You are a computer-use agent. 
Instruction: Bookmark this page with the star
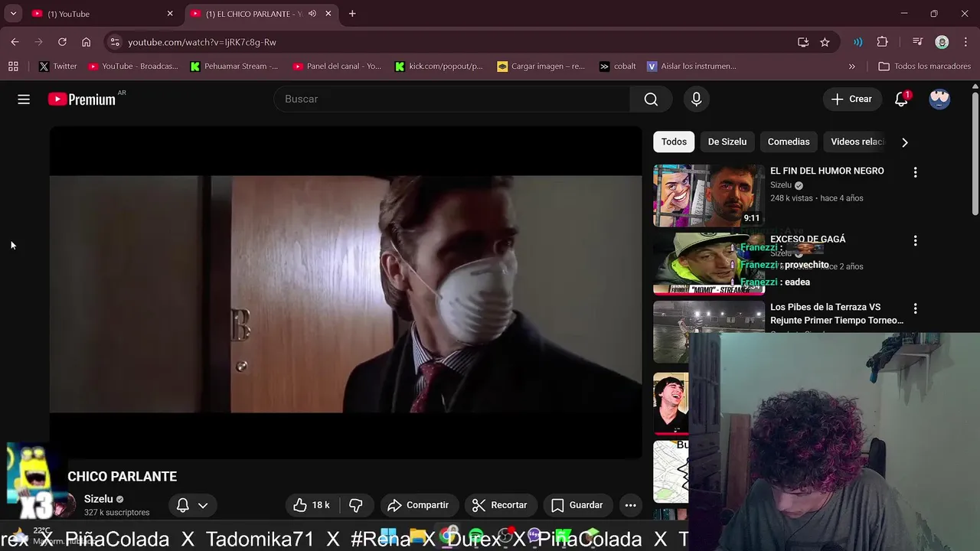tap(825, 42)
